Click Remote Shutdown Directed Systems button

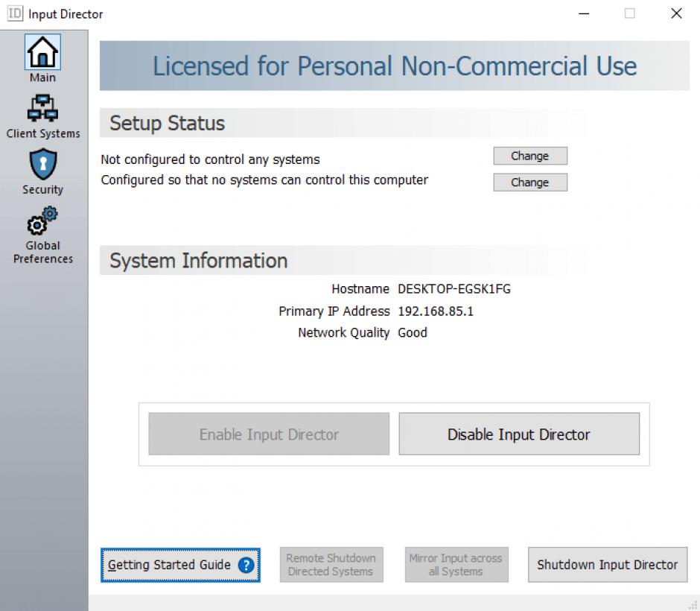[x=331, y=565]
